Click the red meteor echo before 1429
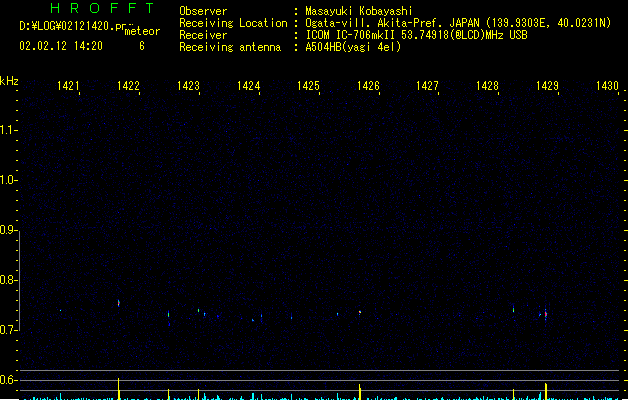Image resolution: width=629 pixels, height=400 pixels. (546, 314)
